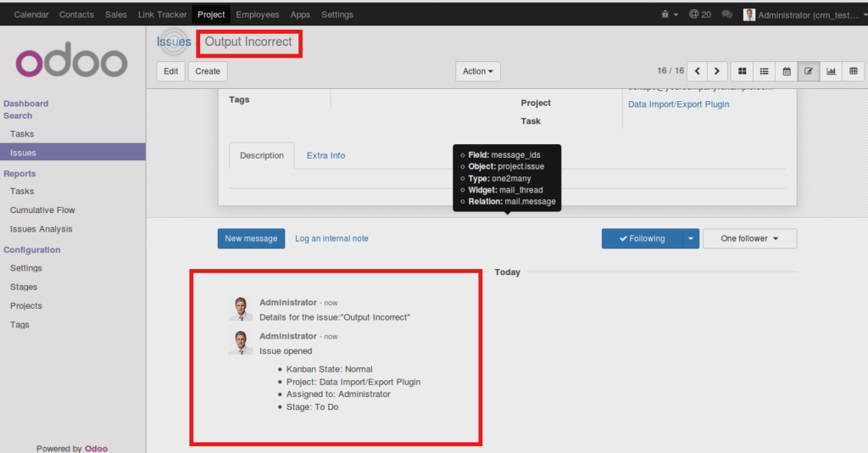Open Tasks under Search
Image resolution: width=868 pixels, height=453 pixels.
[21, 134]
